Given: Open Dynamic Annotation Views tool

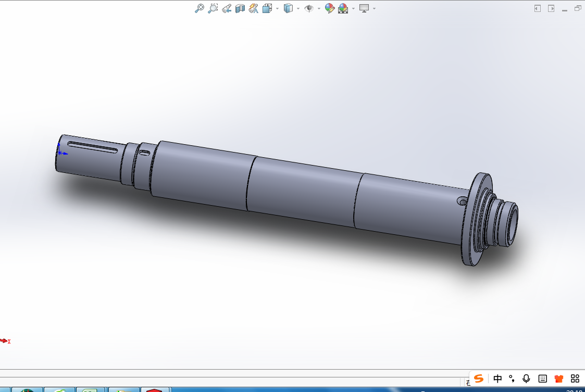Looking at the screenshot, I should click(253, 8).
